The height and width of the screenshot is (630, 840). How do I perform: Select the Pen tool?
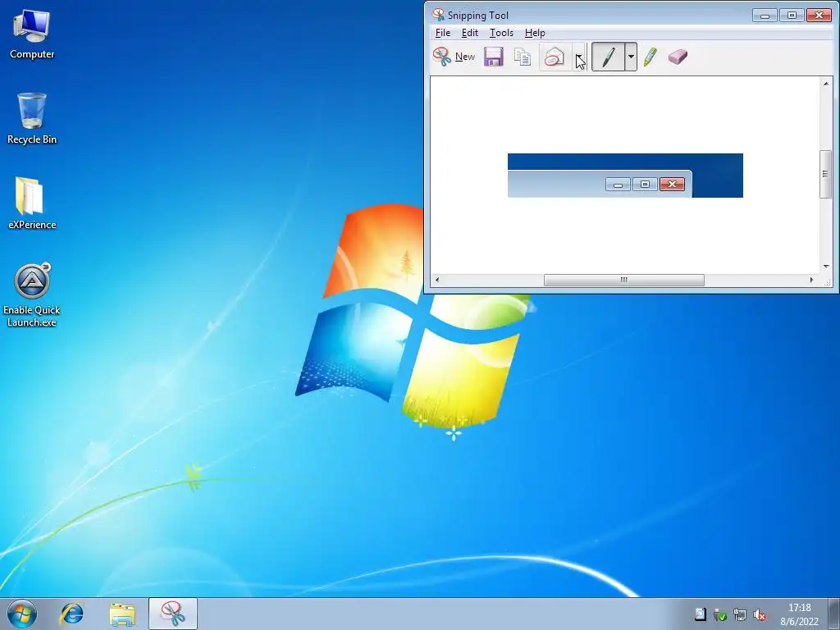pyautogui.click(x=608, y=57)
